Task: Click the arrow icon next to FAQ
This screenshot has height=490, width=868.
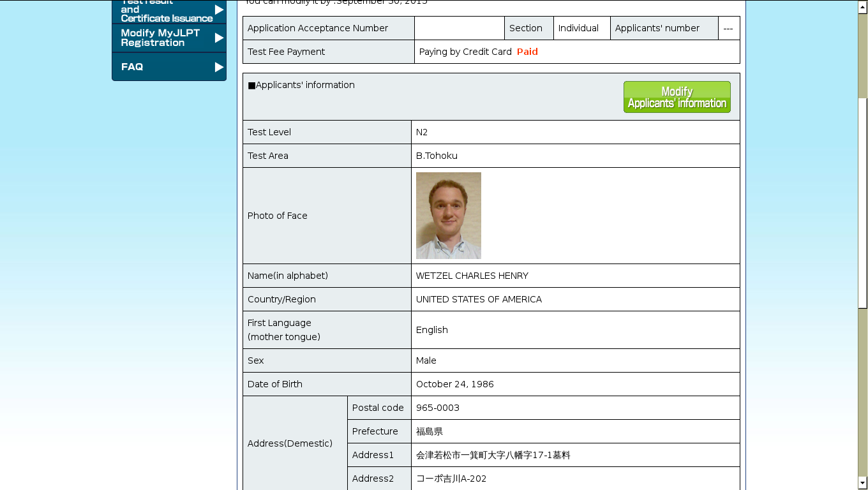Action: tap(220, 66)
